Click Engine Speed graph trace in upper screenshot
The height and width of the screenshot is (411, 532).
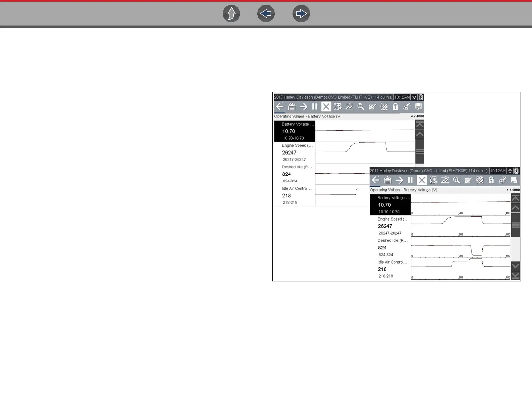pos(365,152)
